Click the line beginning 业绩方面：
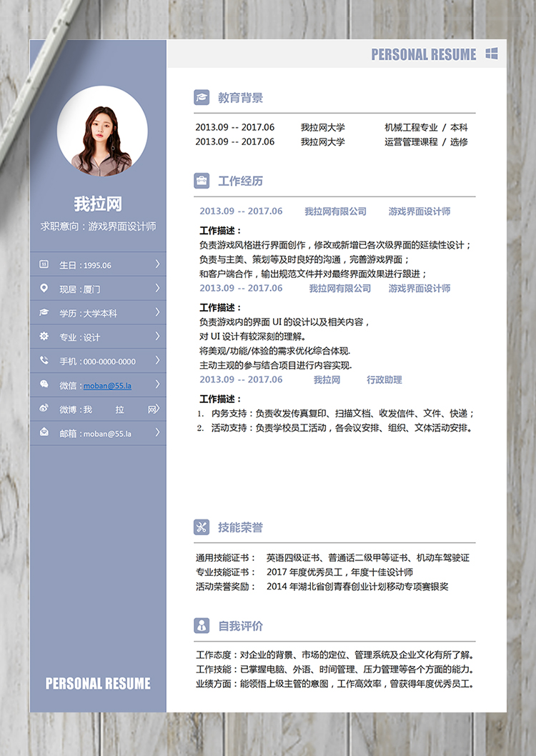This screenshot has height=756, width=536. (335, 684)
